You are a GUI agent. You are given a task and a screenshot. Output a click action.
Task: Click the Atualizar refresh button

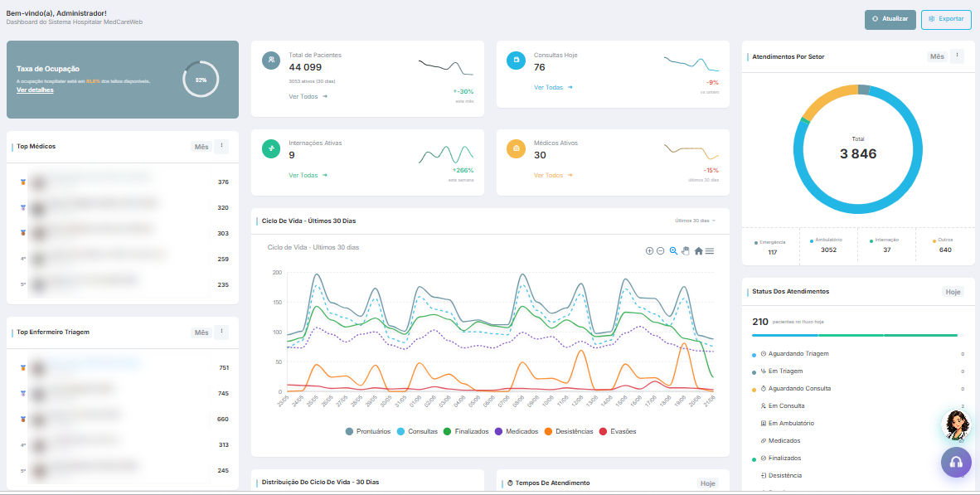tap(890, 19)
